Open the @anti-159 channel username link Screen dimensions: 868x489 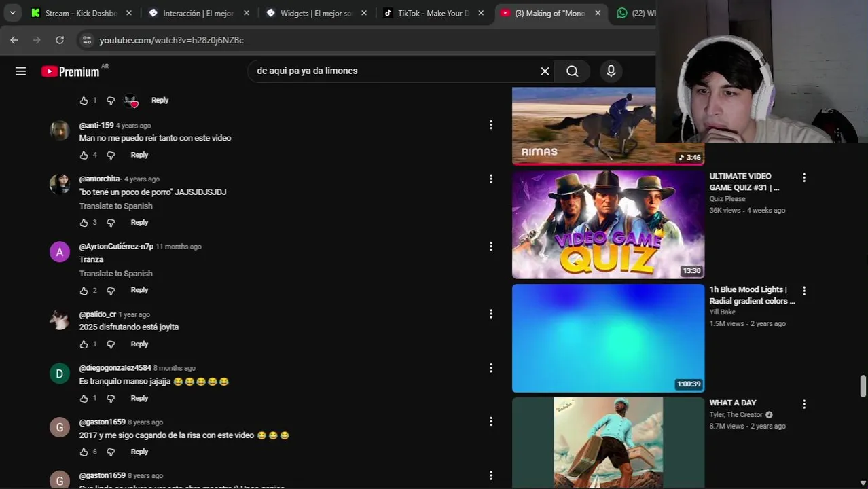pos(96,125)
